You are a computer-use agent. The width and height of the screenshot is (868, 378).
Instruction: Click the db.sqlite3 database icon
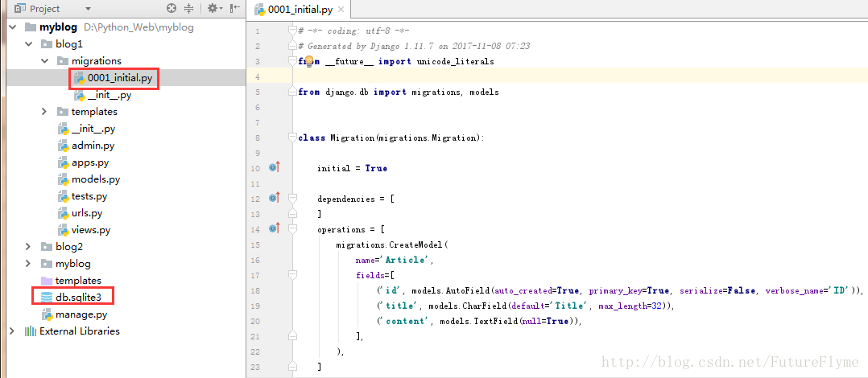47,298
